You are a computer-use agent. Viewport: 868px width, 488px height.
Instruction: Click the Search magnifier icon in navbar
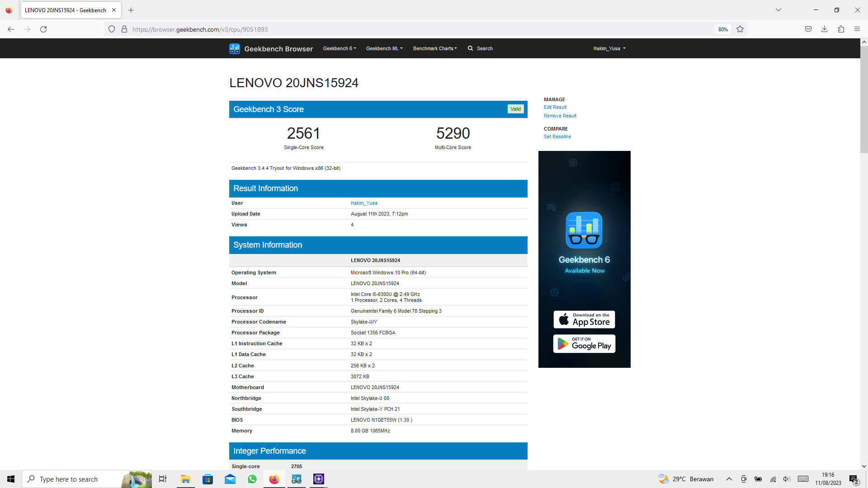[470, 48]
